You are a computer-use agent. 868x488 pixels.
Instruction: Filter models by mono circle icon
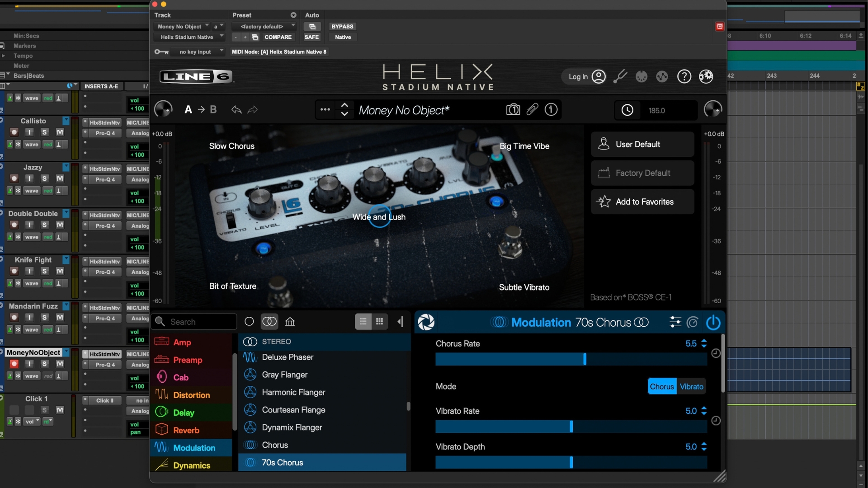[249, 322]
